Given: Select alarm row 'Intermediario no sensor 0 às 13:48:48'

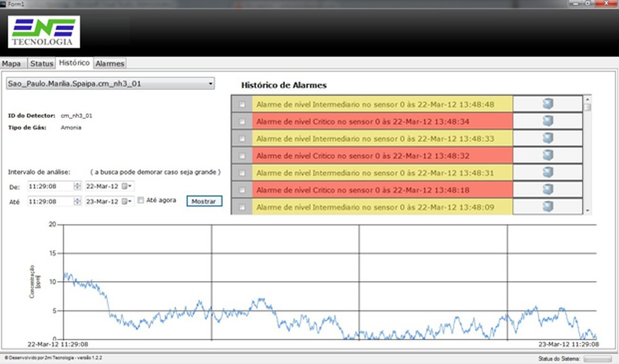Looking at the screenshot, I should [382, 104].
